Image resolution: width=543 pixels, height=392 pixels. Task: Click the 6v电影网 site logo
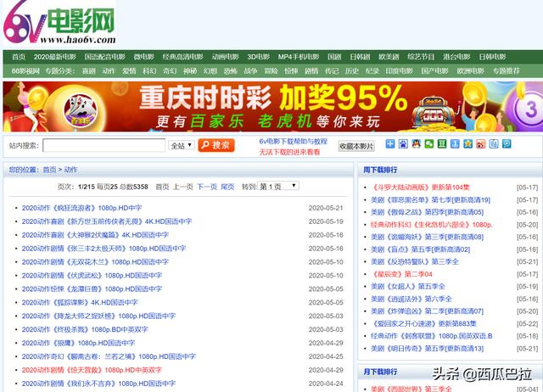59,24
